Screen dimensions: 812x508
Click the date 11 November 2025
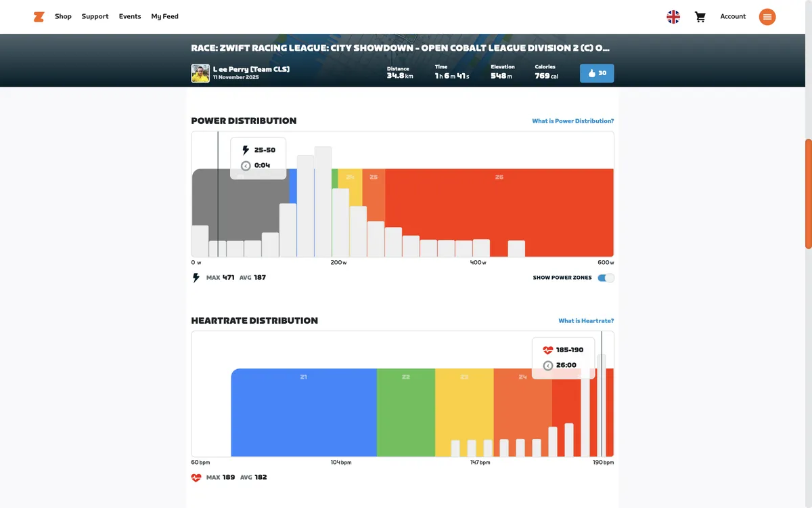click(x=236, y=78)
